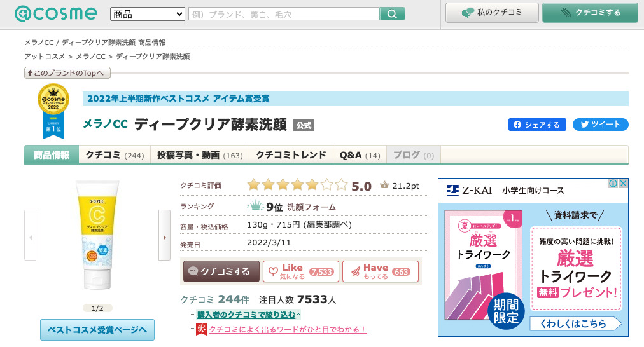Open 2022年上半期新作ベストコスメ award banner

[x=355, y=99]
